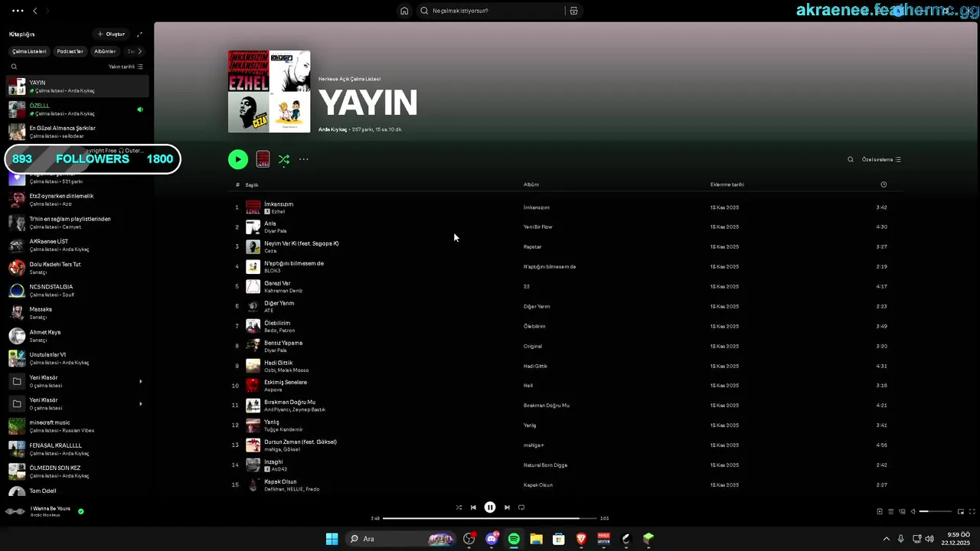Sort by the Albüm column header
This screenshot has width=980, height=551.
[x=531, y=184]
